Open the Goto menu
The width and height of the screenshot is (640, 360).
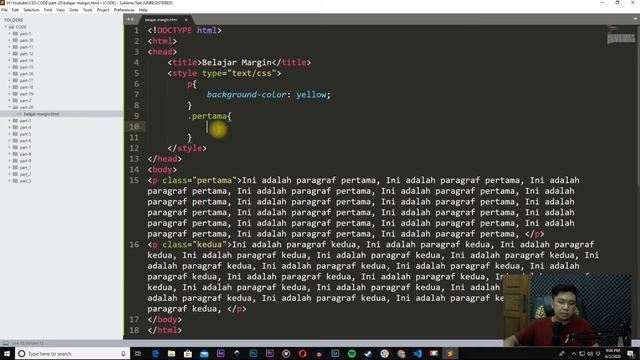click(x=73, y=10)
